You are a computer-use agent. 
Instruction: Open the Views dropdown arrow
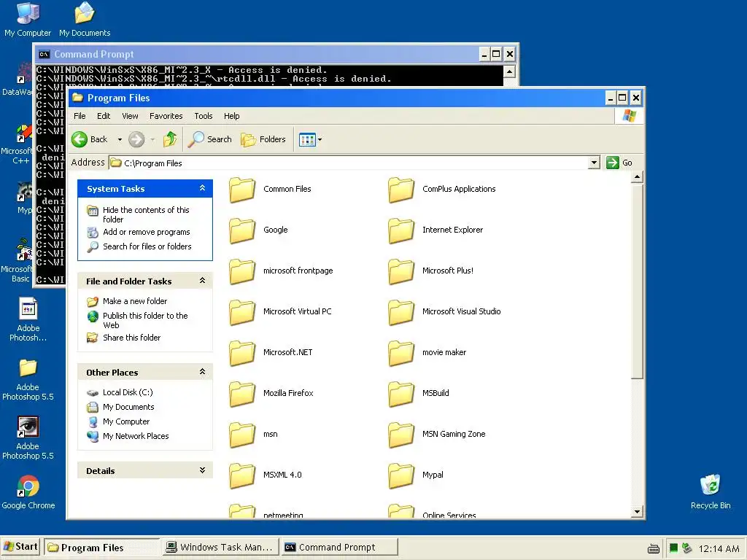tap(320, 139)
